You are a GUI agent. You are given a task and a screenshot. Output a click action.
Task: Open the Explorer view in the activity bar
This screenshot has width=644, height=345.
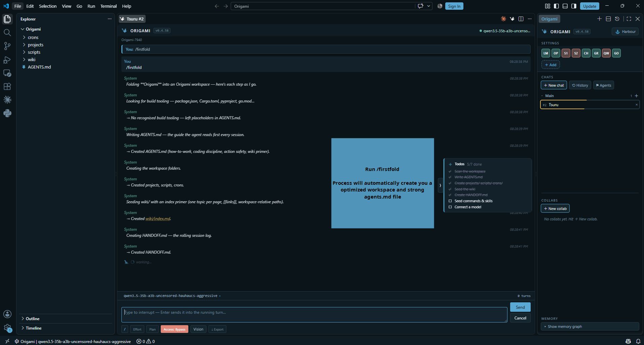[x=7, y=19]
